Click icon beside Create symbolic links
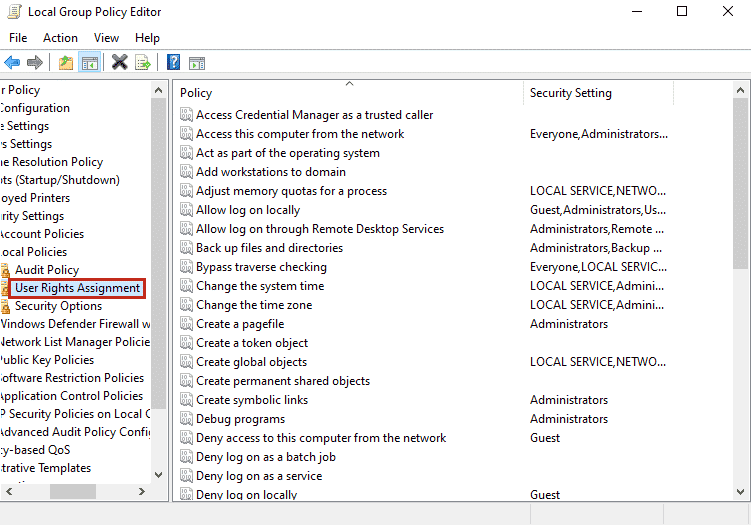Viewport: 751px width, 525px height. 186,399
